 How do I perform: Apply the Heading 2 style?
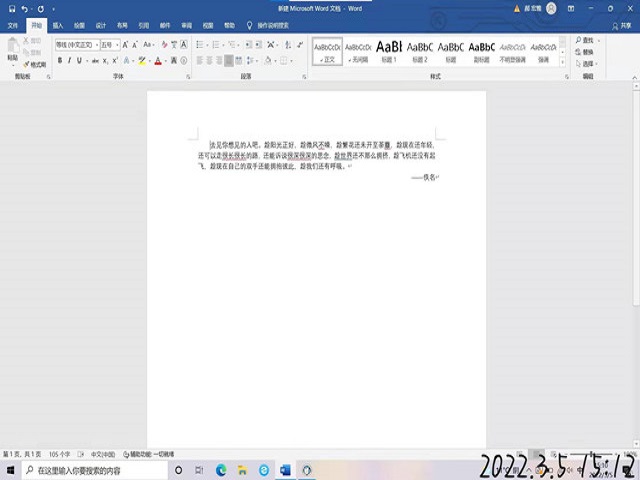tap(420, 51)
